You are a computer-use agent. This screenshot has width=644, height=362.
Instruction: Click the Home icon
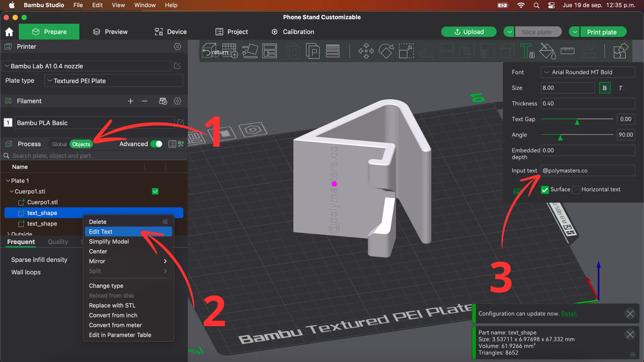(x=9, y=32)
